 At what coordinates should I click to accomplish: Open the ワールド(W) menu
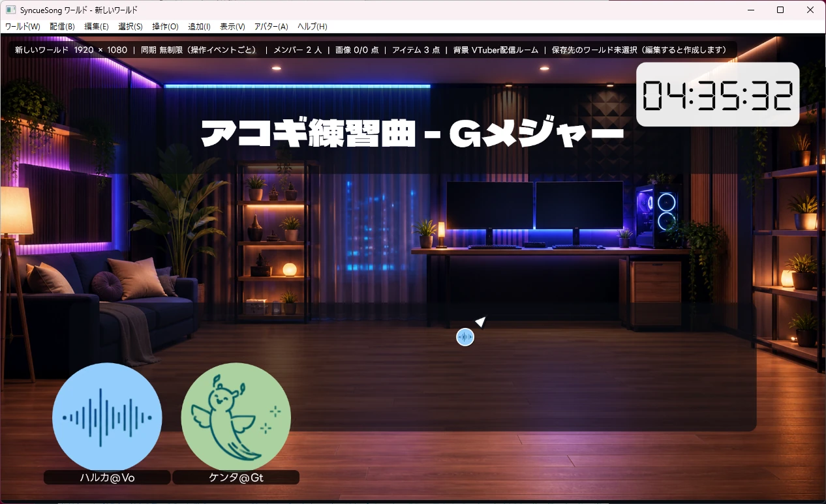click(23, 27)
